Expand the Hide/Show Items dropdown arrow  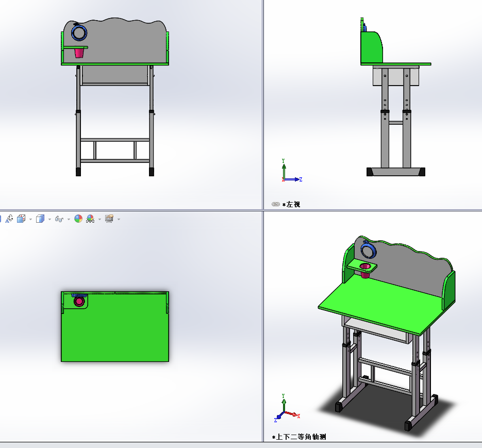click(69, 219)
